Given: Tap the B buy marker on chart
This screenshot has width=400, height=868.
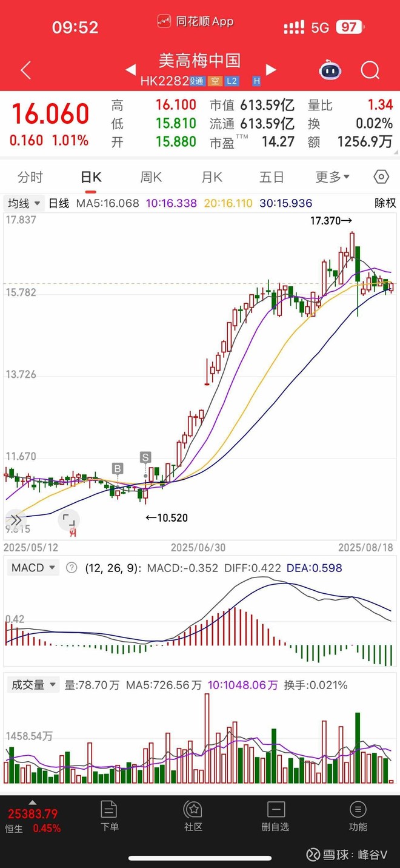Looking at the screenshot, I should coord(118,468).
